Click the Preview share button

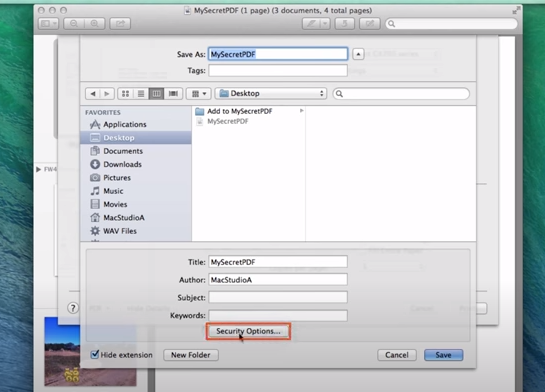pyautogui.click(x=120, y=24)
